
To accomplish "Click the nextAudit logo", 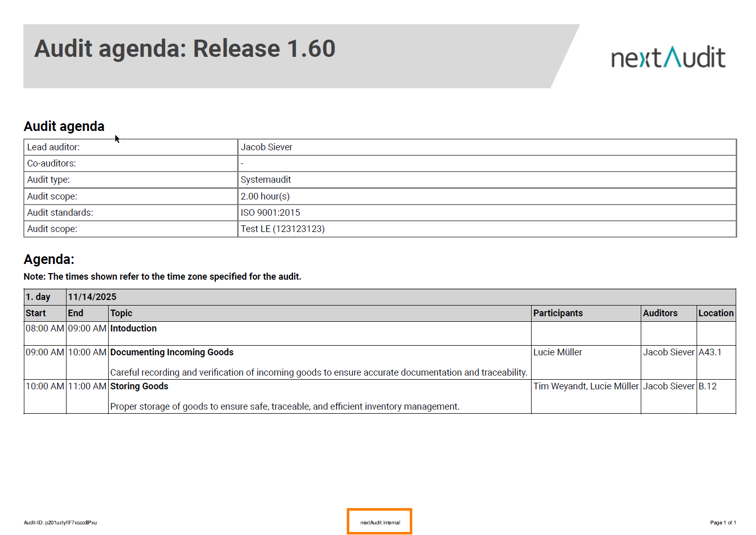I will (668, 57).
